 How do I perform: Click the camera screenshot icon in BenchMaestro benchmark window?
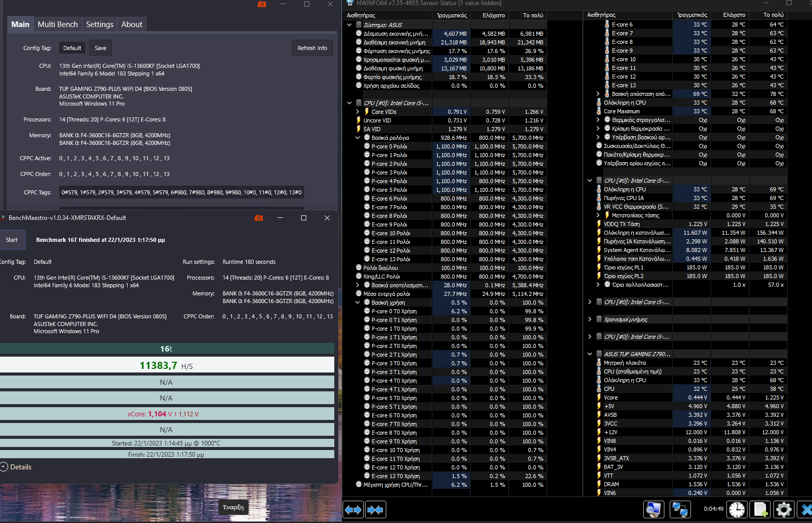click(259, 218)
